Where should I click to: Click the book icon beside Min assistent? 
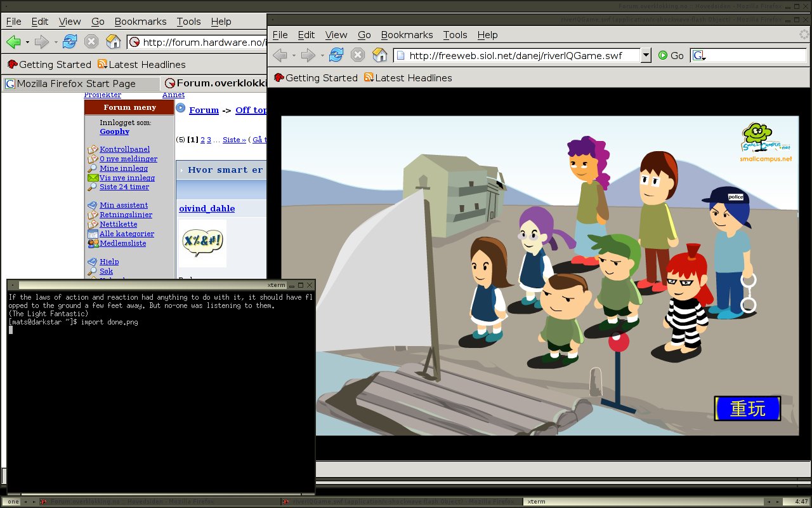pos(93,206)
